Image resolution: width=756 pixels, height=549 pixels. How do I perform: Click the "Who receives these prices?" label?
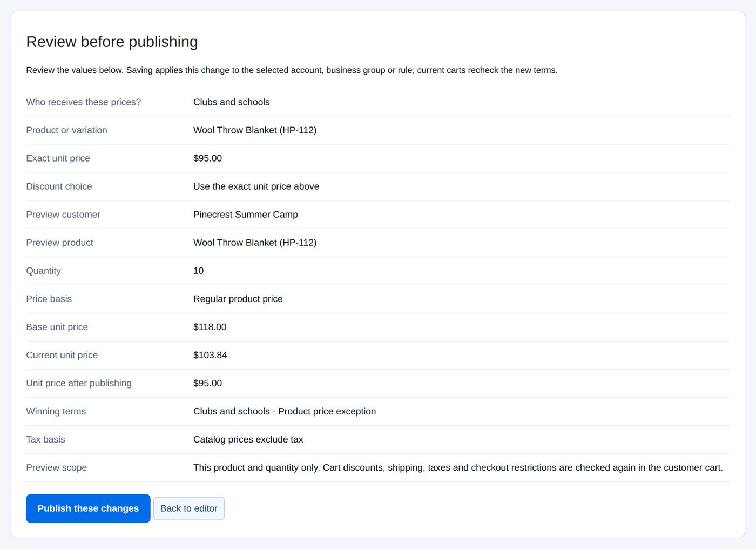click(84, 102)
